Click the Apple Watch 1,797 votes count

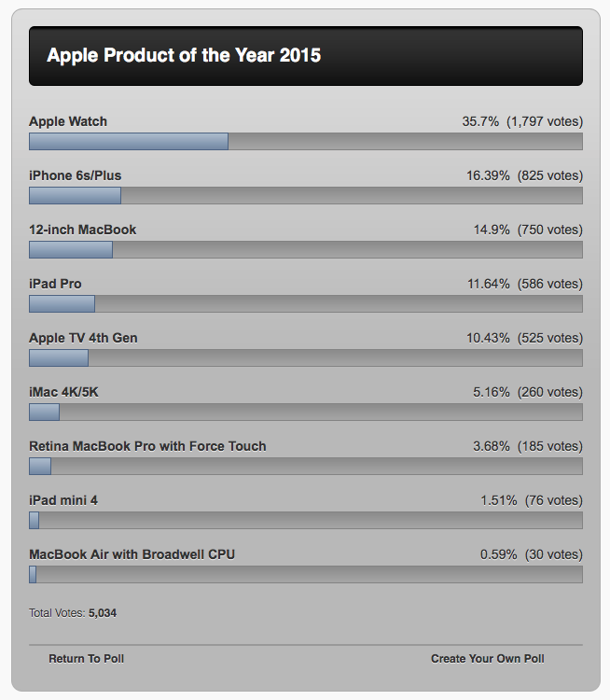pyautogui.click(x=545, y=121)
